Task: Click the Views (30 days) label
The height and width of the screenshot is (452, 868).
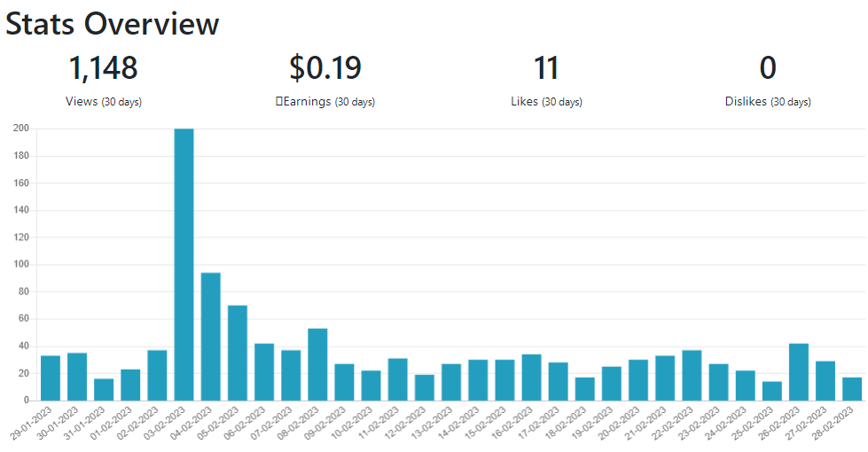Action: pos(104,102)
